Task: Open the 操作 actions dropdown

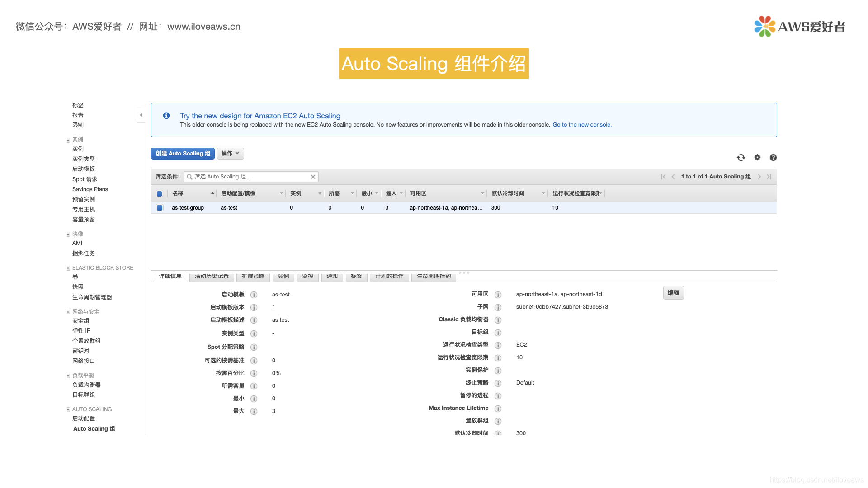Action: coord(231,154)
